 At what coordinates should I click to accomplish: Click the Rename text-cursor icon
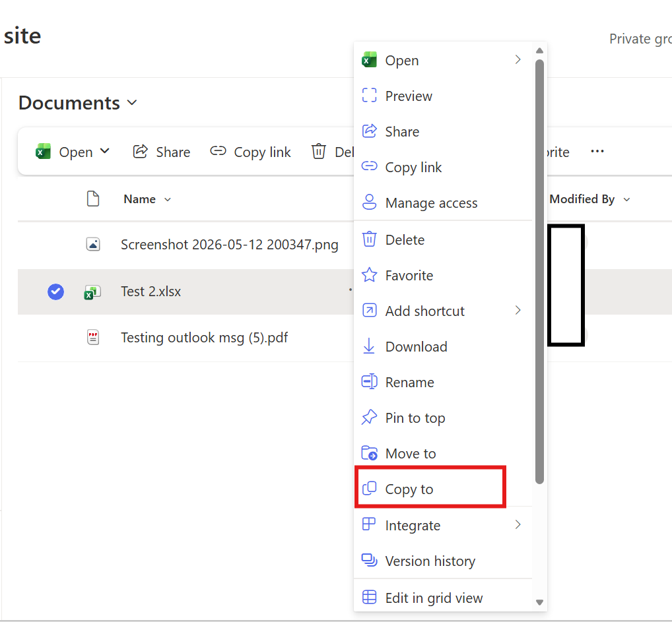click(369, 382)
